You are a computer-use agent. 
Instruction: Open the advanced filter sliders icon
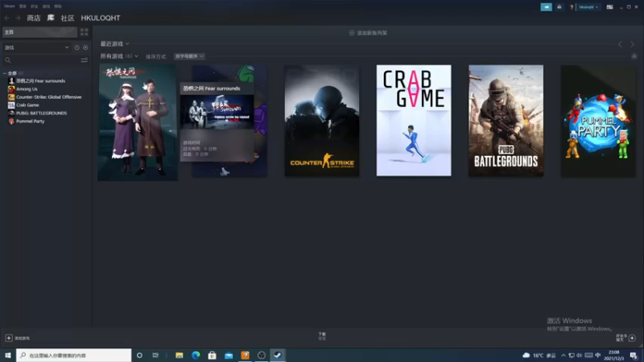(85, 60)
